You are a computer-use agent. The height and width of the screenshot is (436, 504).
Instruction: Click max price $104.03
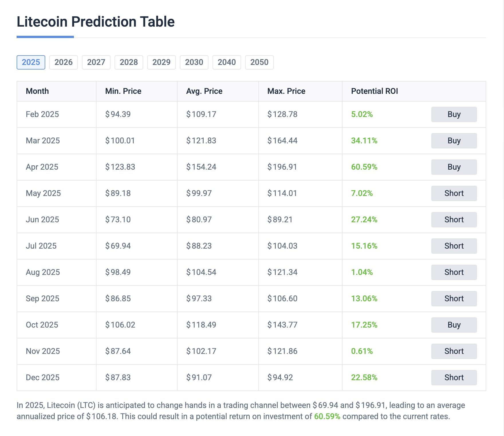click(282, 246)
